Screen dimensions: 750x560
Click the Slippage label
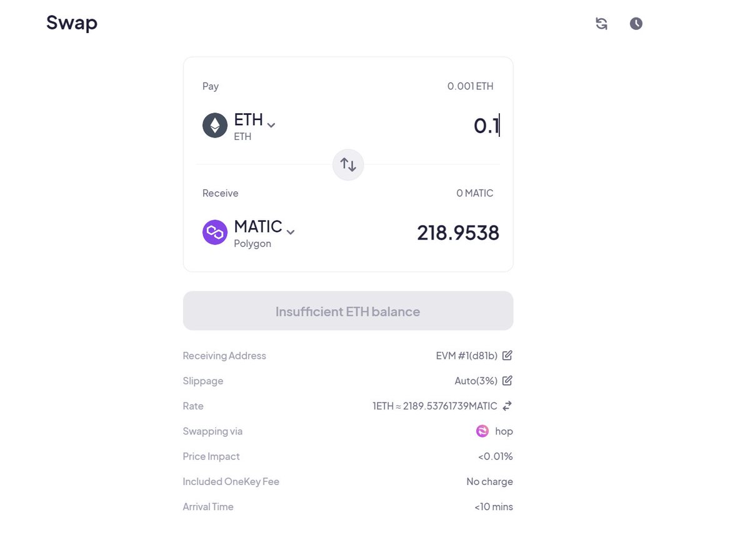(x=203, y=381)
